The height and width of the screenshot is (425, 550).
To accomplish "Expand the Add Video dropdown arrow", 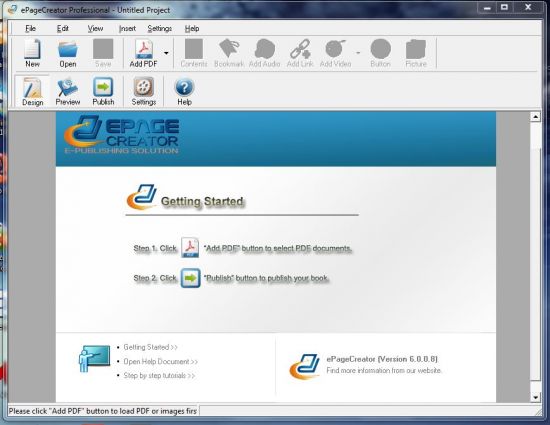I will [358, 53].
